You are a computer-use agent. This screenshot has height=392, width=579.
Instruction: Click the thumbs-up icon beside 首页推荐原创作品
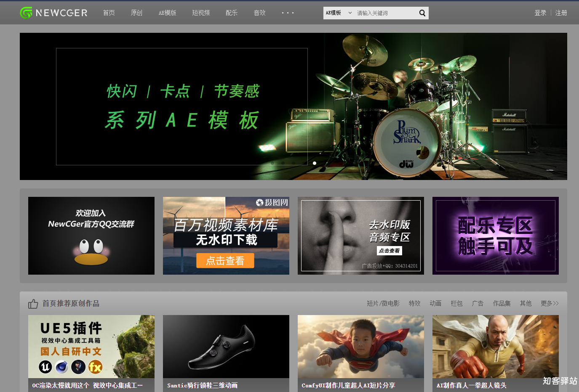pyautogui.click(x=33, y=304)
